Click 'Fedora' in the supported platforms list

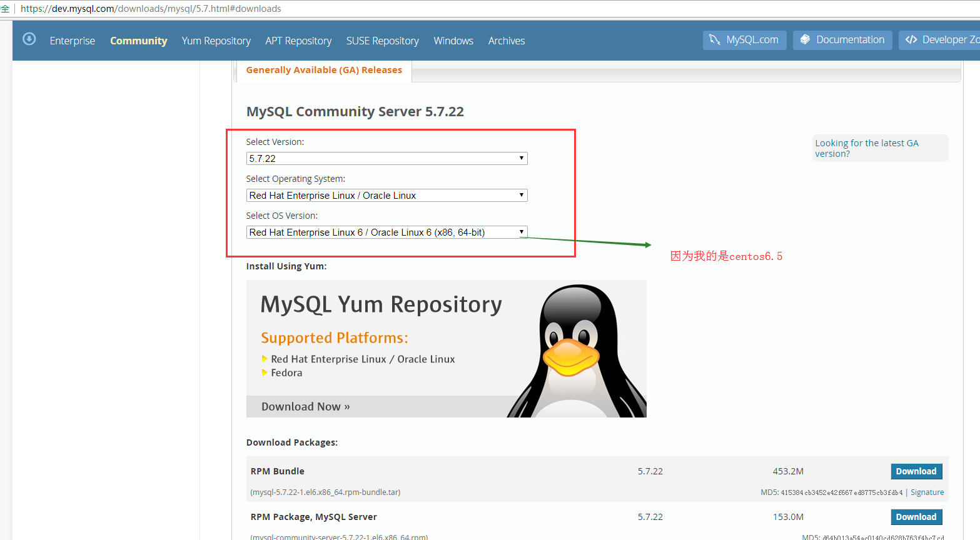(x=286, y=373)
